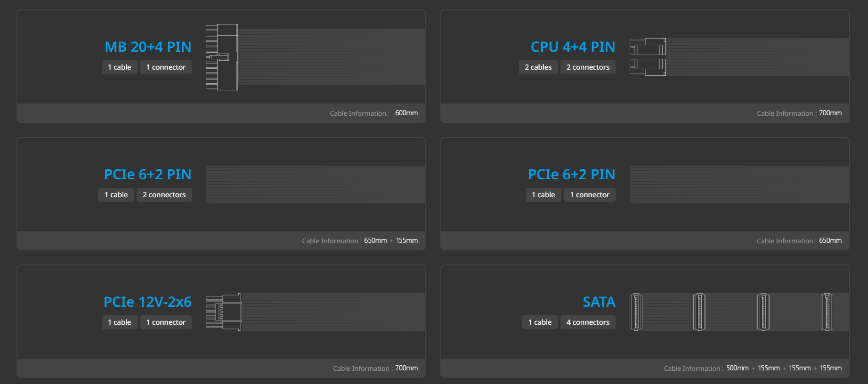Screen dimensions: 868x384
Task: Select the MB 20+4 PIN heading
Action: pos(148,47)
